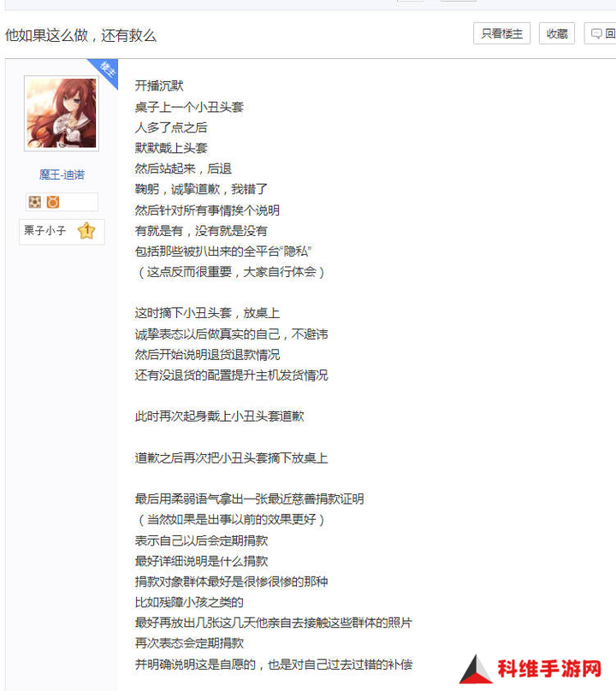Click the gold level 1 star icon
The height and width of the screenshot is (691, 616).
click(x=86, y=231)
